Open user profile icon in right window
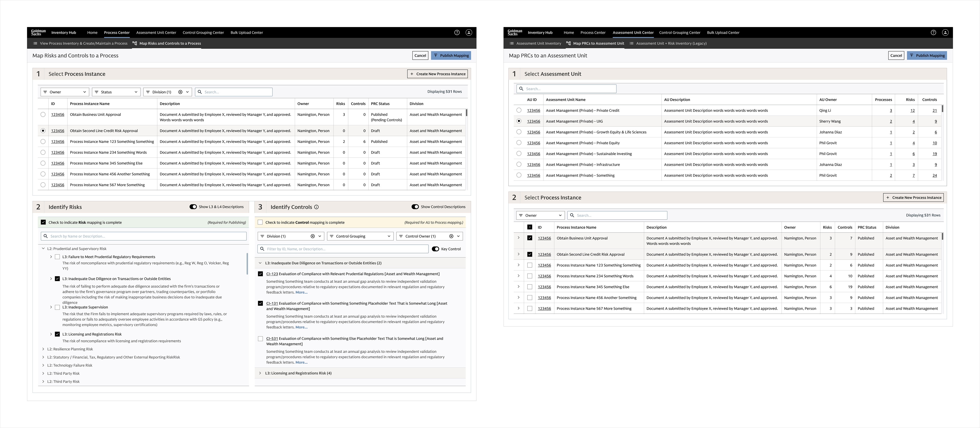Viewport: 980px width, 428px height. tap(945, 33)
